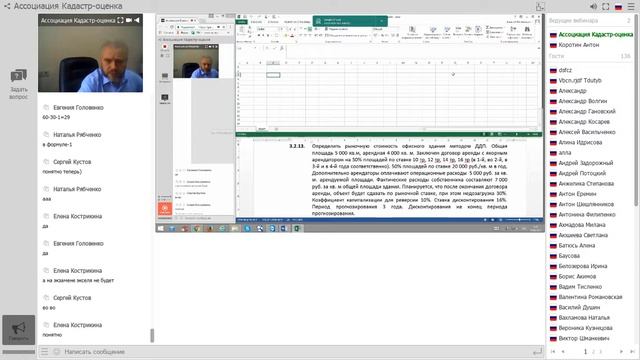Image resolution: width=640 pixels, height=360 pixels.
Task: Click the megaphone speak button
Action: 18,329
